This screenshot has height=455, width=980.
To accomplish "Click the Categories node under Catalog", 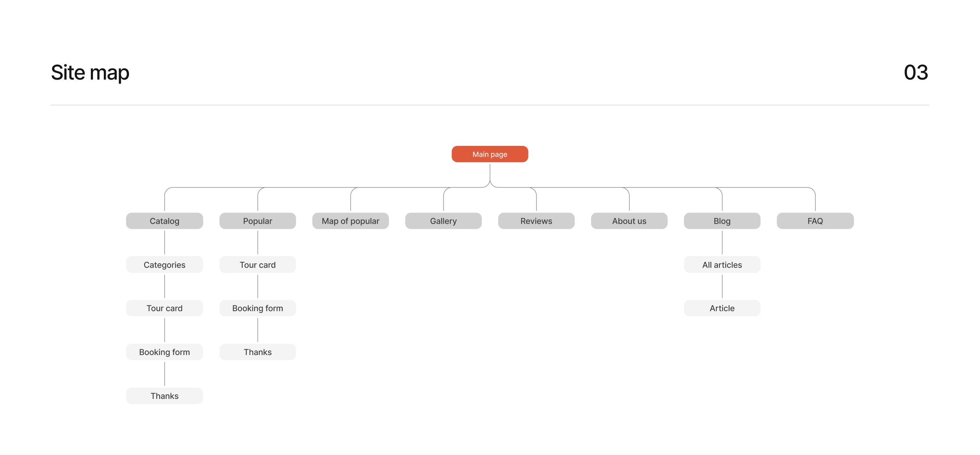I will (164, 265).
